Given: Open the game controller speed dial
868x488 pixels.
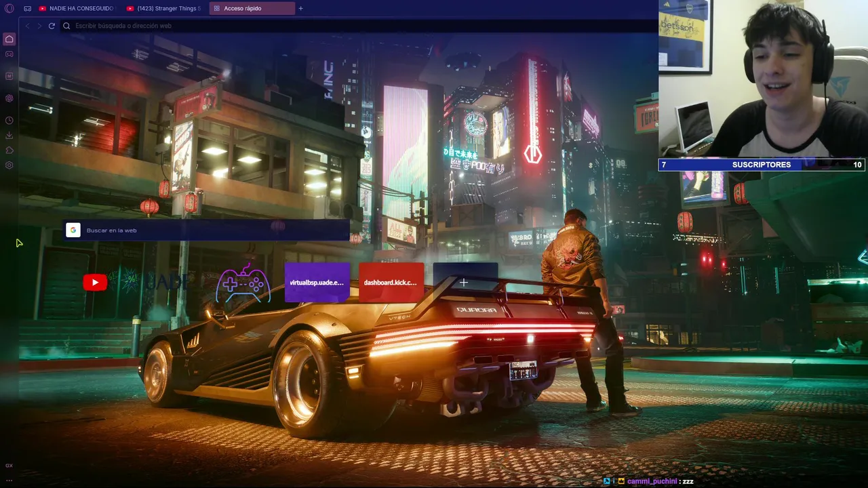Looking at the screenshot, I should 243,283.
